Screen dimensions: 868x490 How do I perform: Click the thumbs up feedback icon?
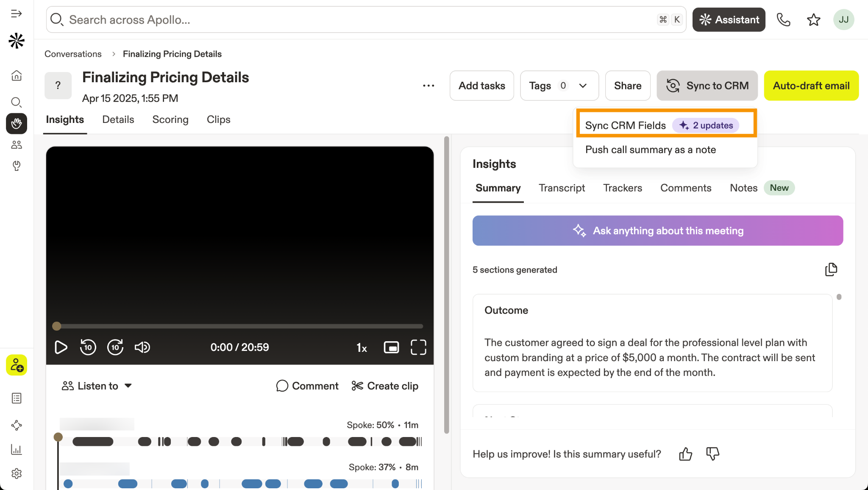pyautogui.click(x=685, y=454)
